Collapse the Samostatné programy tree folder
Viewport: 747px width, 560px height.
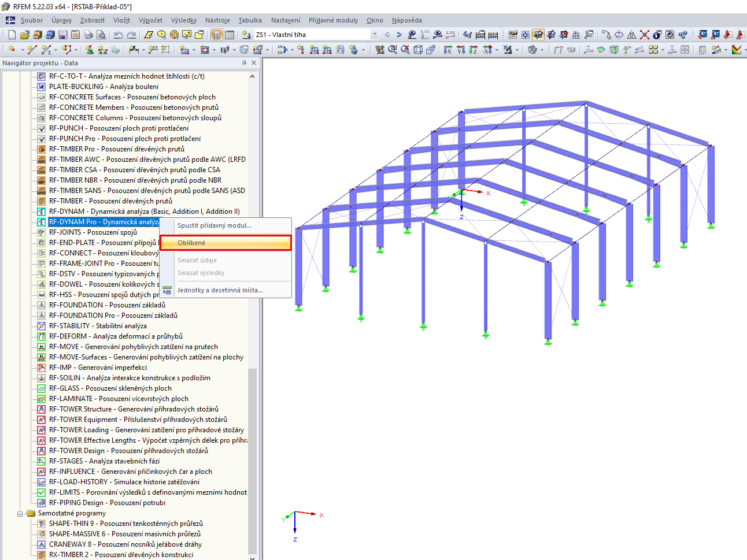[x=20, y=513]
